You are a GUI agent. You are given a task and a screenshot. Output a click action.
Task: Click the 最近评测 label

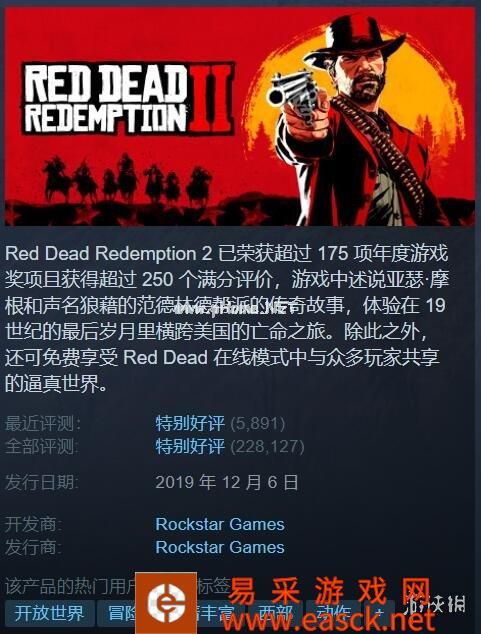pos(42,424)
